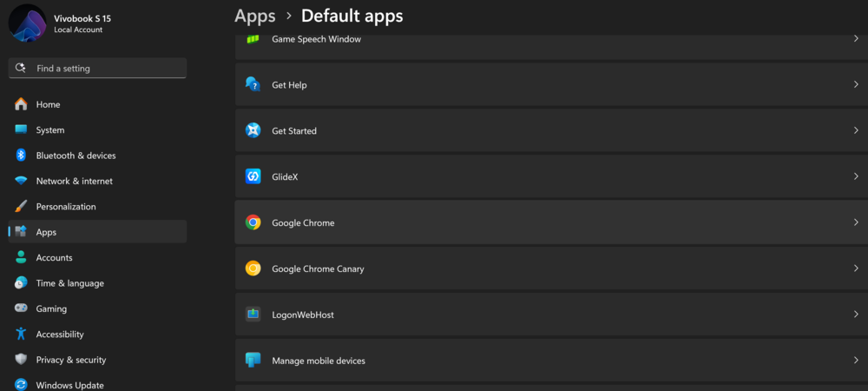Click the Home house icon in sidebar
The image size is (868, 391).
[21, 104]
